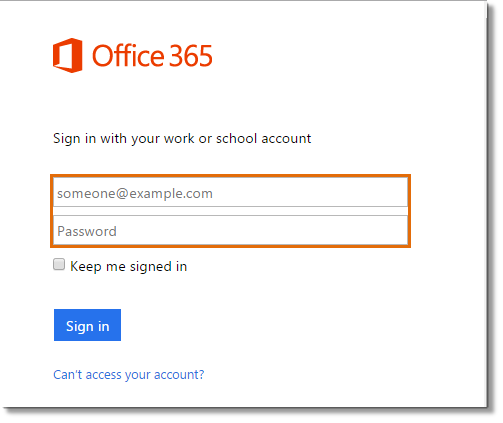Click the example.com part of the email placeholder
This screenshot has width=503, height=423.
(171, 194)
